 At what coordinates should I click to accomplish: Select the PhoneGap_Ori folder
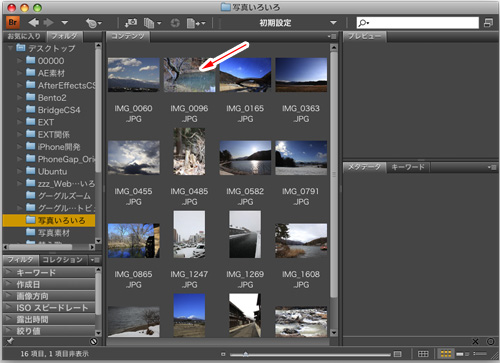[60, 159]
